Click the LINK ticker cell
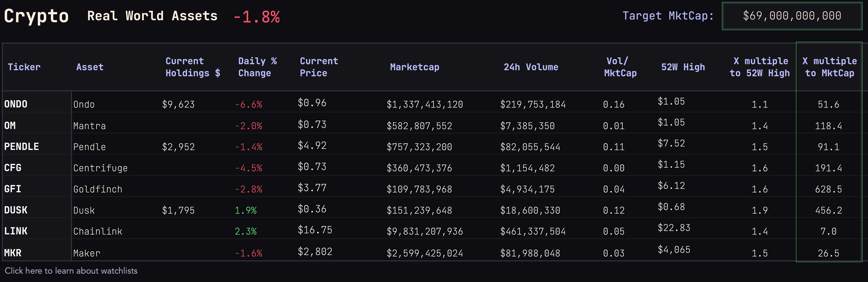This screenshot has width=868, height=282. [16, 231]
